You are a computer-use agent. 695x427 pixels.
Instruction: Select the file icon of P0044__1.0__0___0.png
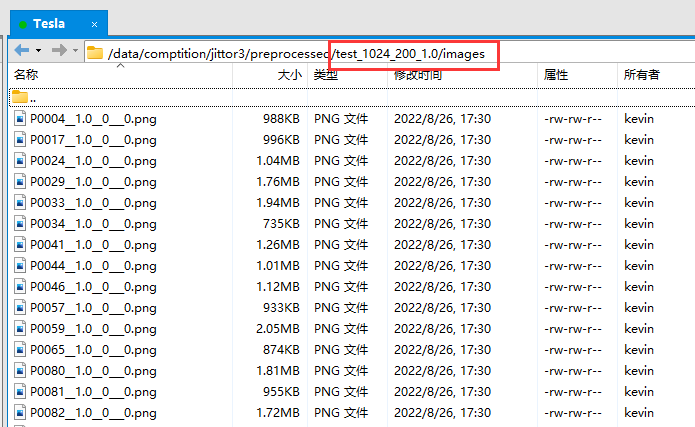coord(20,266)
